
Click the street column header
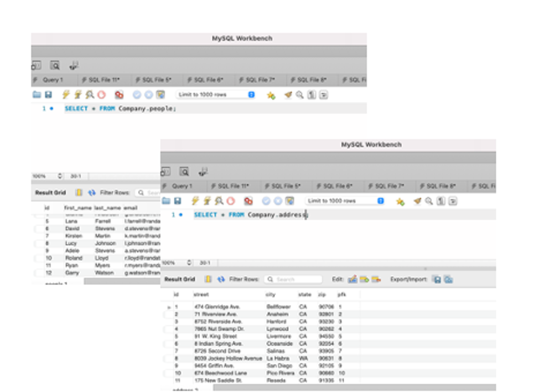(x=201, y=295)
